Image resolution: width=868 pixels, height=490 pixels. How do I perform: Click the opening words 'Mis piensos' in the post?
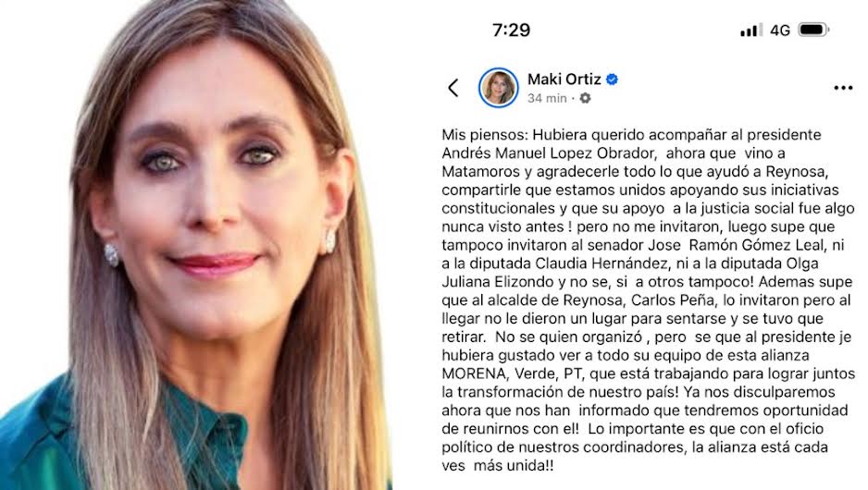[x=477, y=135]
